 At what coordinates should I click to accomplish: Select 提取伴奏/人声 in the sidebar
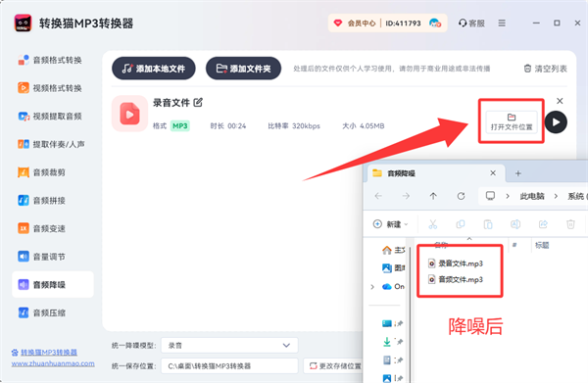point(51,144)
